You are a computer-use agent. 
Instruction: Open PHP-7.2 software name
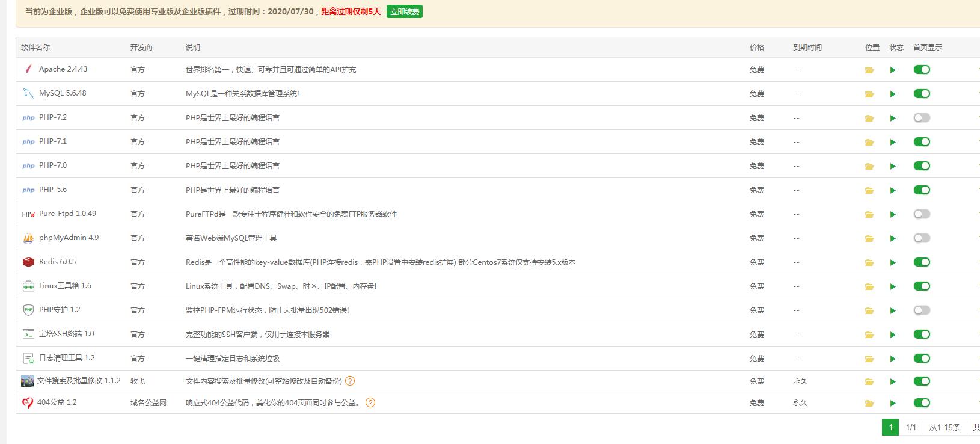click(x=53, y=117)
